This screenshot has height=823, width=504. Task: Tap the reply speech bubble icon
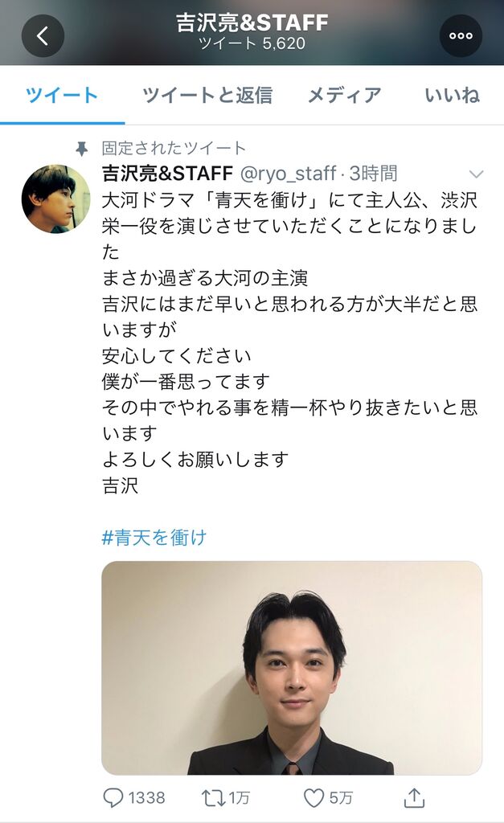coord(113,798)
